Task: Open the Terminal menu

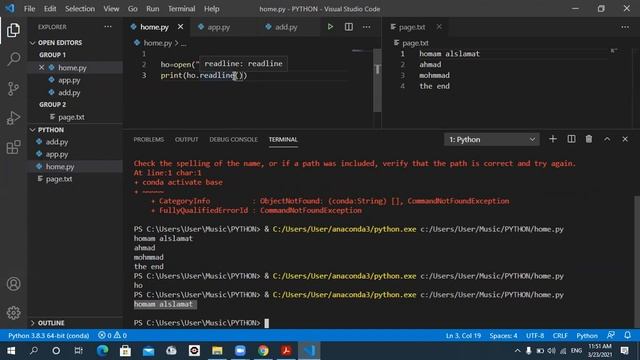Action: tap(182, 9)
